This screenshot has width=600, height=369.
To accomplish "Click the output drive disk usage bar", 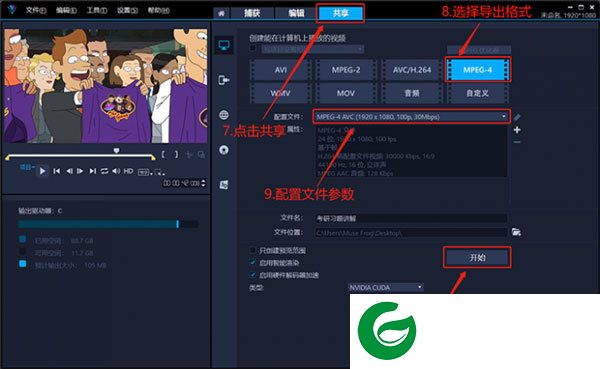I will (x=108, y=224).
